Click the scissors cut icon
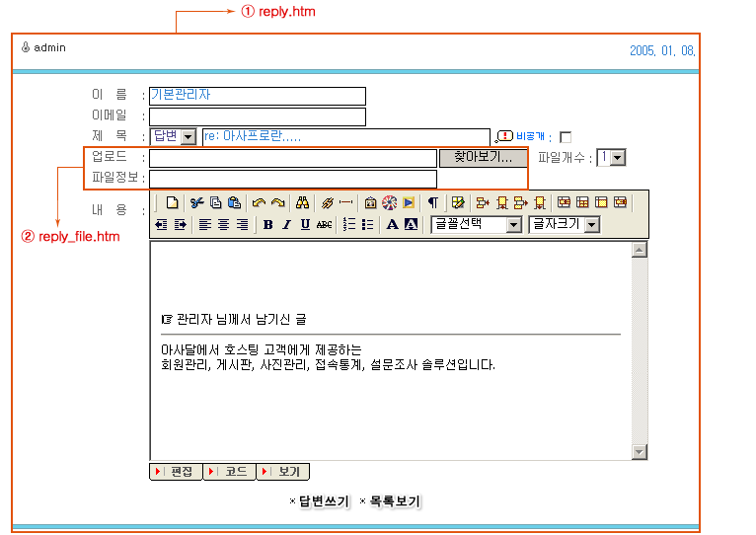This screenshot has width=756, height=535. 197,202
